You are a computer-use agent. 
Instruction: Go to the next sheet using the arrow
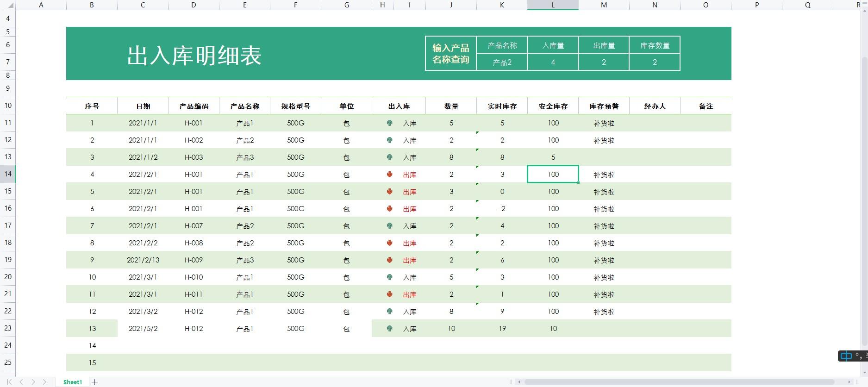[33, 382]
